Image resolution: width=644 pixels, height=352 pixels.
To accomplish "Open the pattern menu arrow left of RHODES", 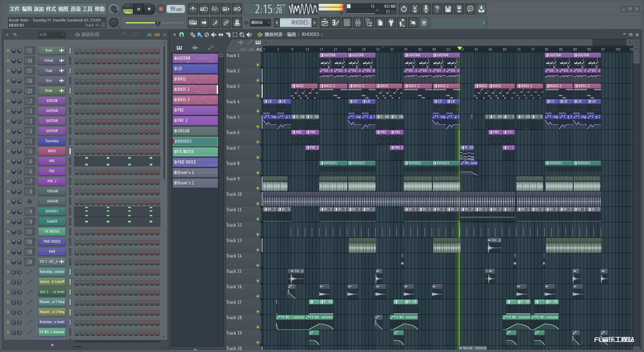I will [277, 22].
